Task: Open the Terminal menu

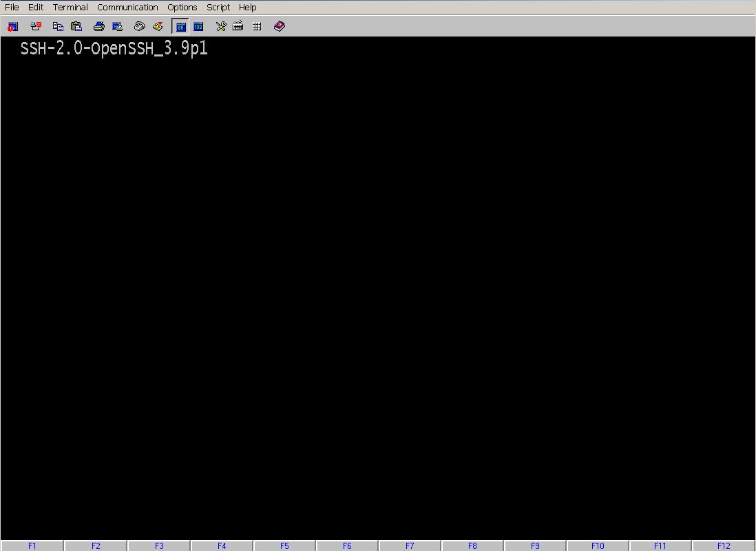Action: pos(70,8)
